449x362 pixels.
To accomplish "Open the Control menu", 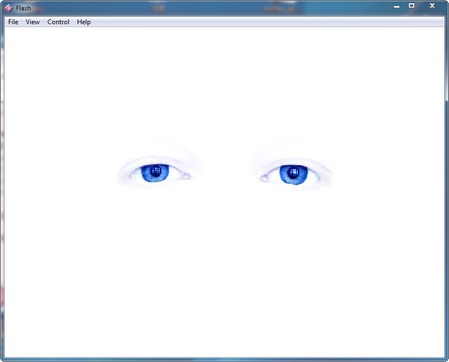I will point(58,22).
